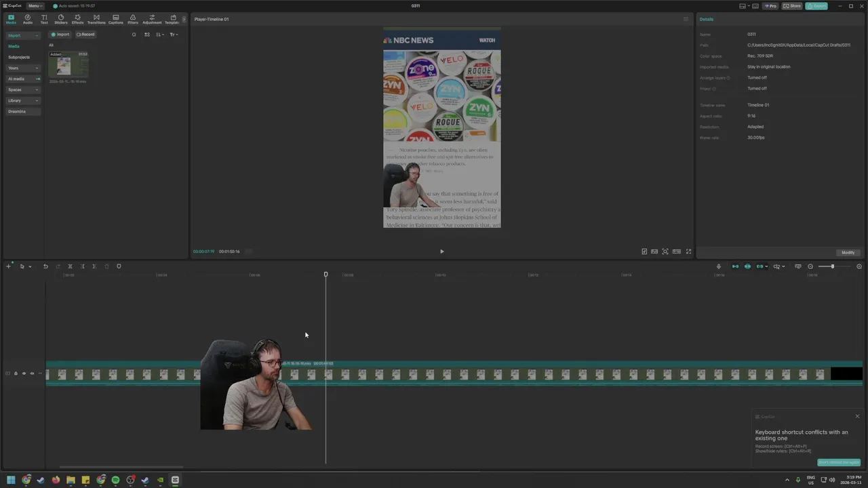This screenshot has height=488, width=868.
Task: Toggle auto snapping
Action: (x=747, y=266)
